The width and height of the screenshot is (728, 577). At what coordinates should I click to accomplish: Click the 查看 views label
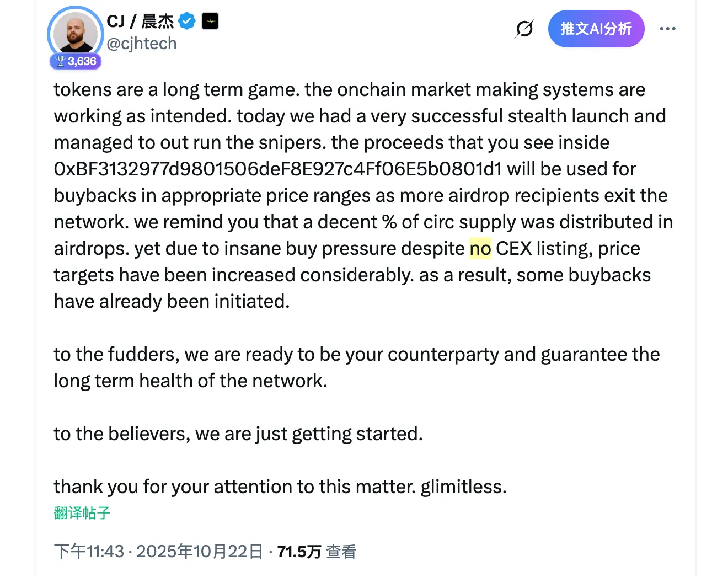pyautogui.click(x=341, y=551)
